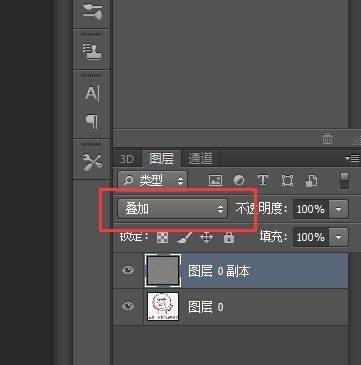361x365 pixels.
Task: Click the 图层 0 layer name
Action: [206, 307]
